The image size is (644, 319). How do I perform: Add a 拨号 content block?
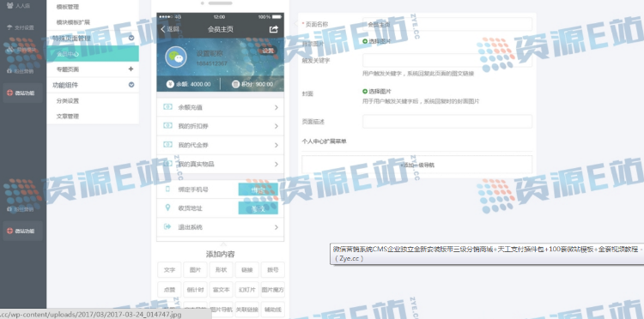coord(273,270)
